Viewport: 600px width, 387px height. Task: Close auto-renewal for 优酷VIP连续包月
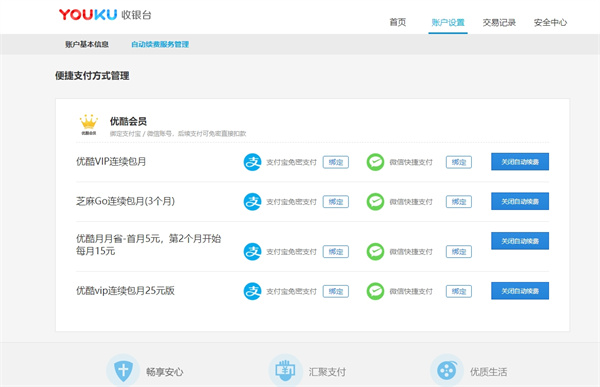pyautogui.click(x=520, y=162)
